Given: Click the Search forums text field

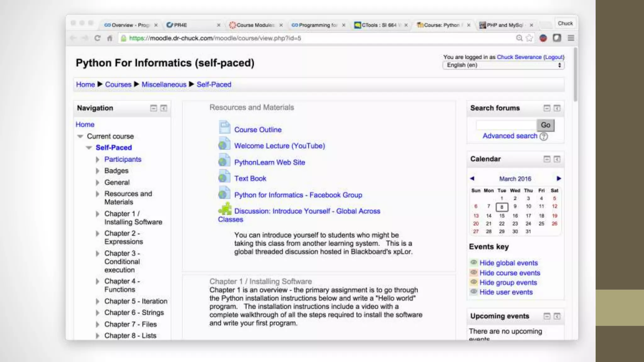Looking at the screenshot, I should 506,125.
